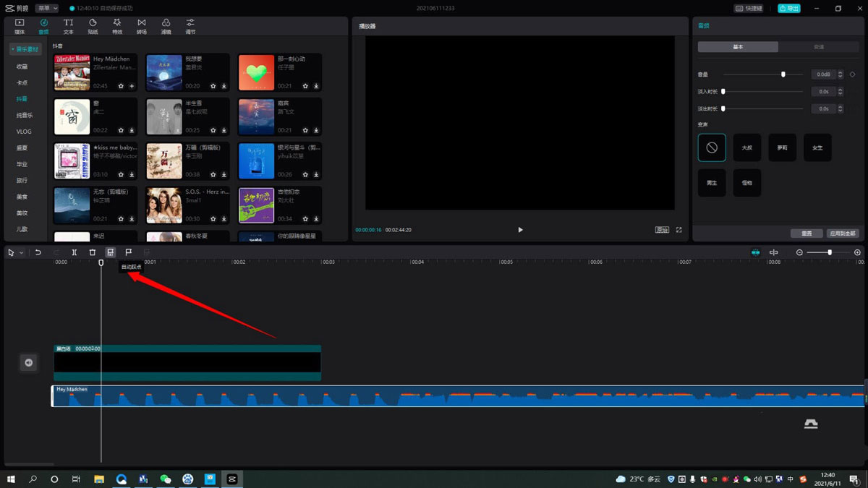Open the Text (文本) panel icon
Image resolution: width=868 pixels, height=488 pixels.
(x=68, y=27)
